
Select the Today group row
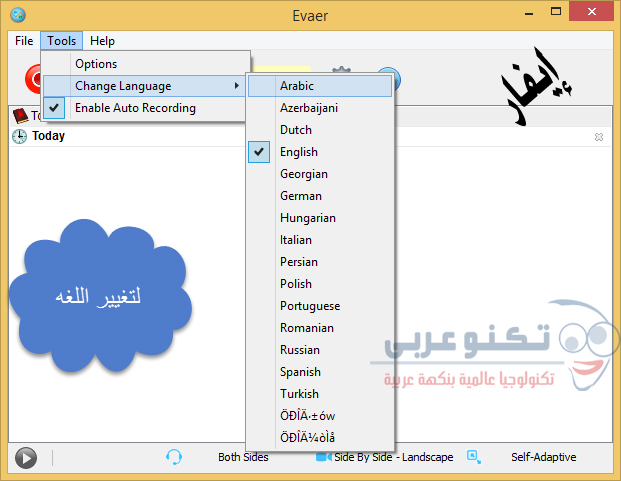(x=310, y=136)
